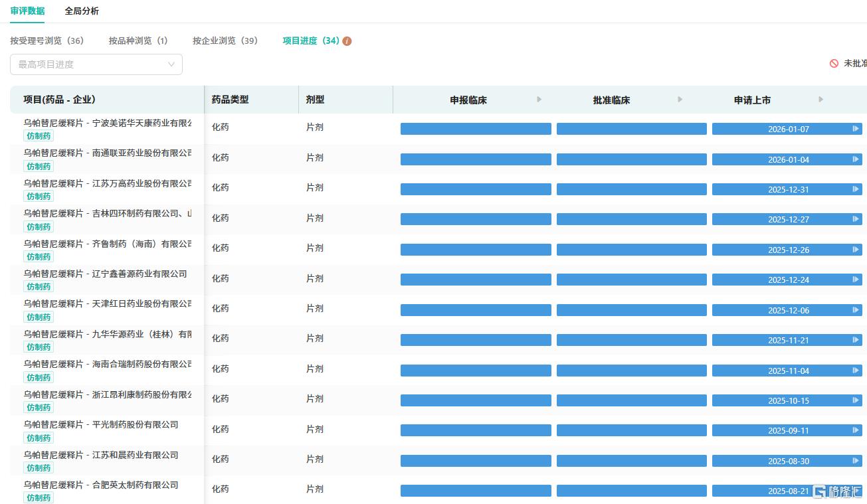Open project 乌帕替尼缓释片 - 平光制药股份有限公司
Viewport: 867px width, 504px height.
coord(101,424)
